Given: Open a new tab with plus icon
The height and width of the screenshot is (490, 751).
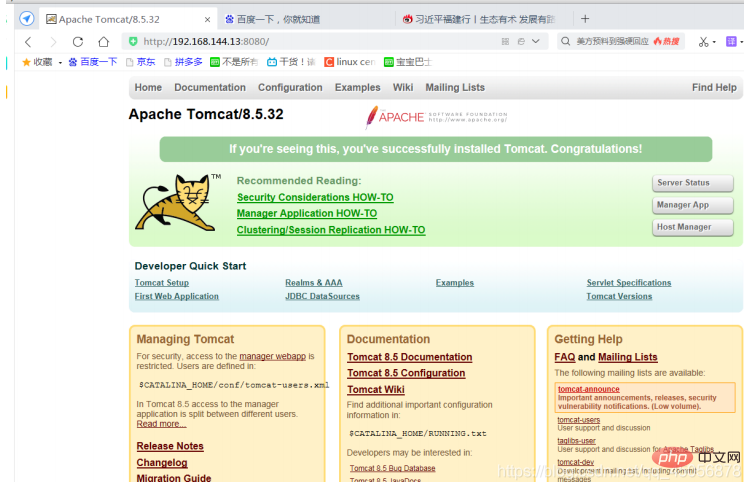Looking at the screenshot, I should tap(585, 19).
